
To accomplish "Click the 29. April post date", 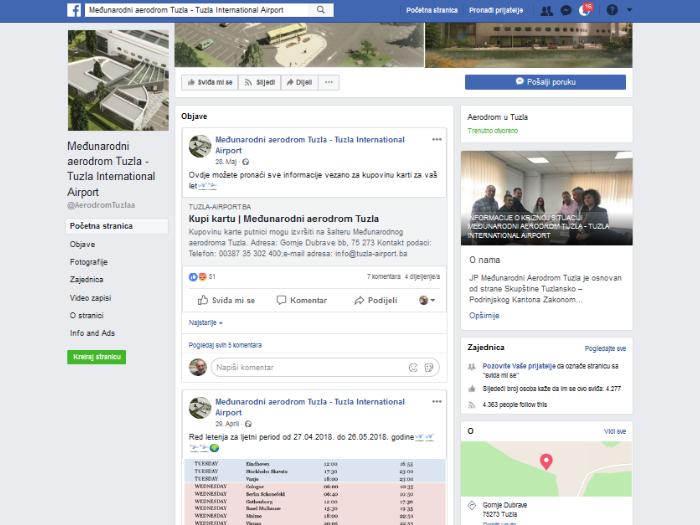I will pos(227,424).
